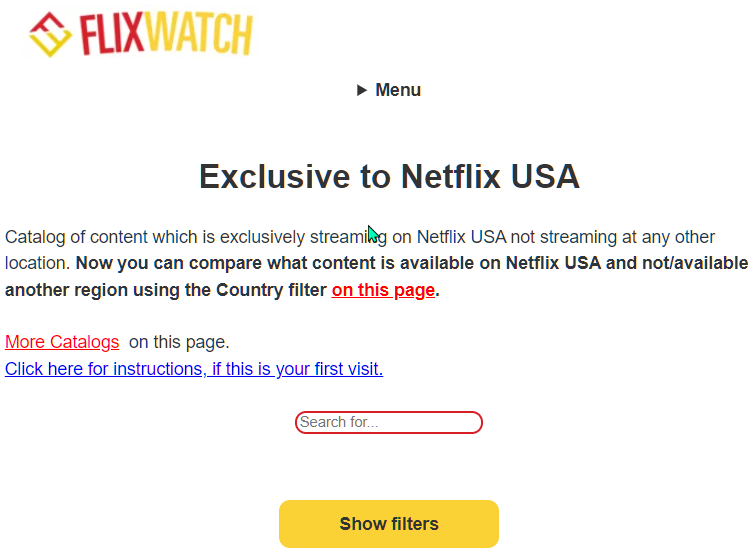
Task: Open the Menu label
Action: pyautogui.click(x=398, y=90)
